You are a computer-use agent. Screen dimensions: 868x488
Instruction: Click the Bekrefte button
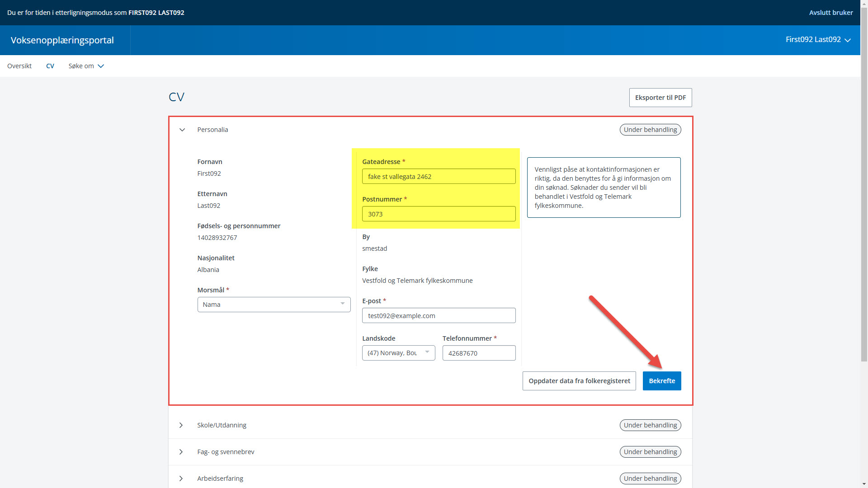[x=661, y=381]
